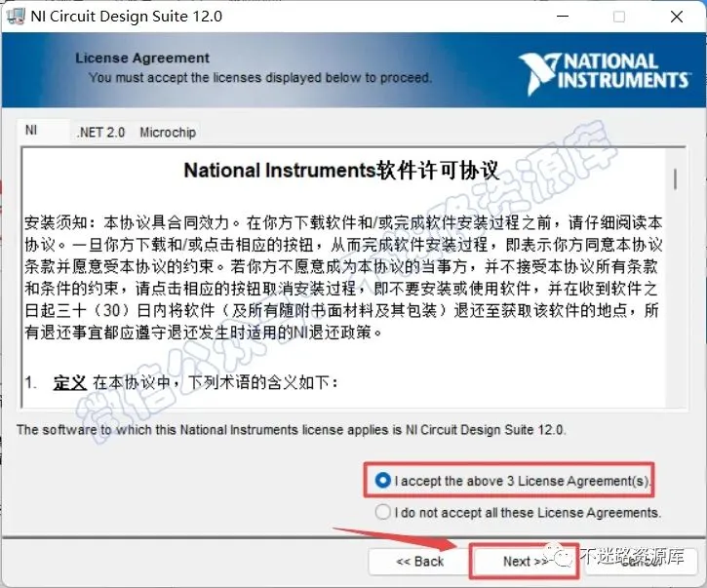Choose I do not accept all these License Agreements
This screenshot has width=707, height=588.
point(518,512)
